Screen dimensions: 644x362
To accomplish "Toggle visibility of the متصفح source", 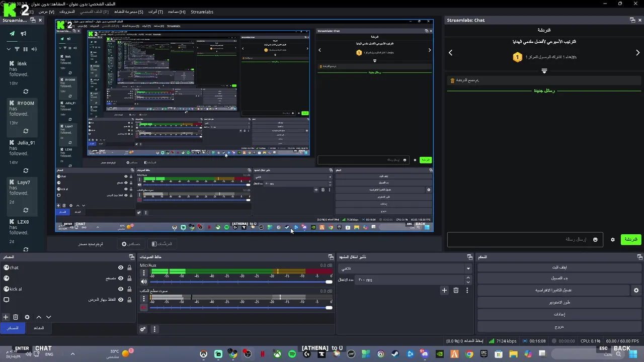I will [121, 279].
